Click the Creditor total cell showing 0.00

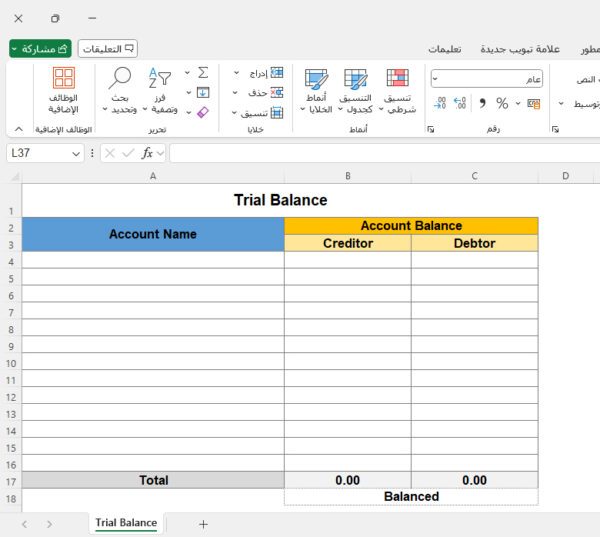[347, 480]
